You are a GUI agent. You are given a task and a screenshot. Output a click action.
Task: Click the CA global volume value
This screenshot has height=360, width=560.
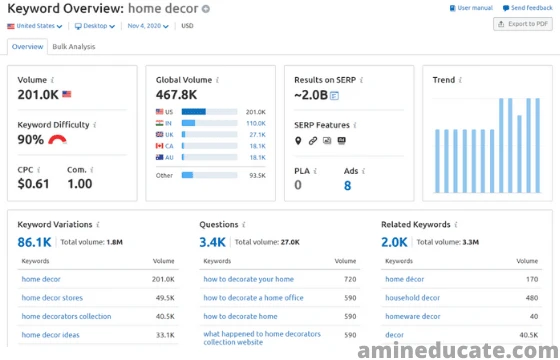pyautogui.click(x=258, y=146)
